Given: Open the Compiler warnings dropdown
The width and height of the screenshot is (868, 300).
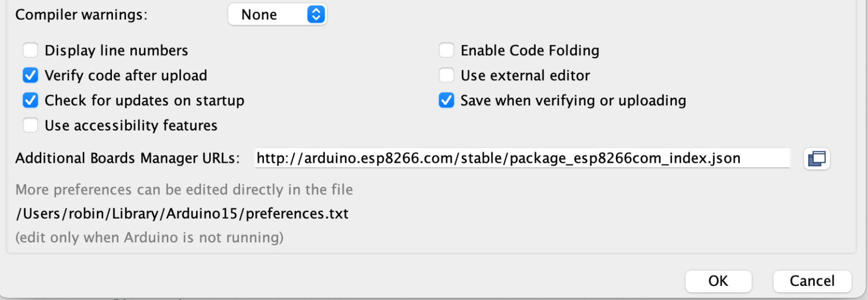Looking at the screenshot, I should click(277, 15).
